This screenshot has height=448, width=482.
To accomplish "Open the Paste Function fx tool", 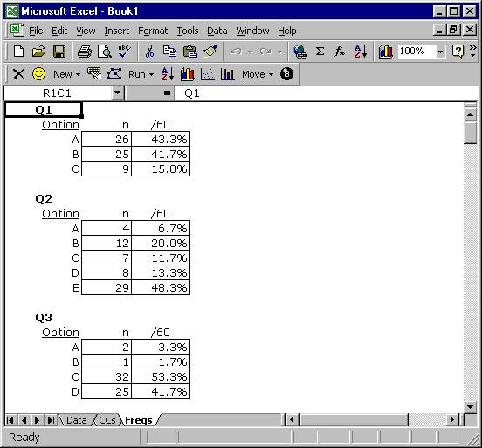I will click(x=340, y=52).
